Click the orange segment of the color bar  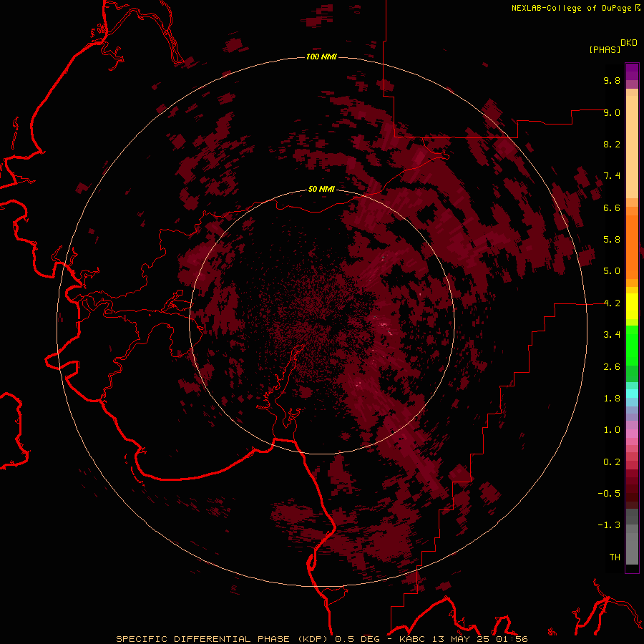tap(632, 246)
